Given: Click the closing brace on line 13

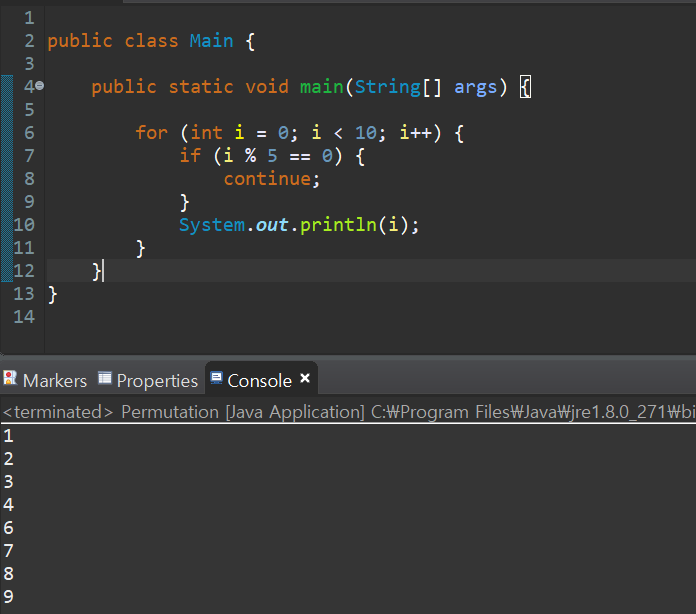Looking at the screenshot, I should click(x=52, y=294).
